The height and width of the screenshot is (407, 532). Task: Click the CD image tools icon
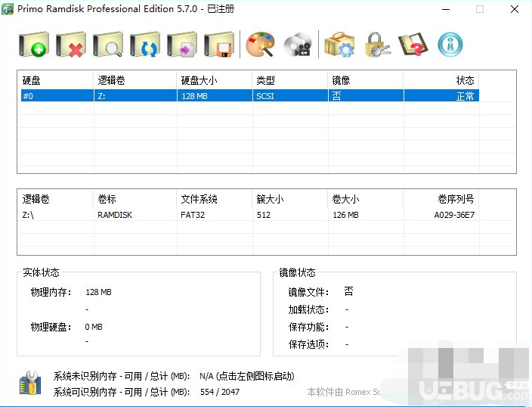pyautogui.click(x=298, y=45)
